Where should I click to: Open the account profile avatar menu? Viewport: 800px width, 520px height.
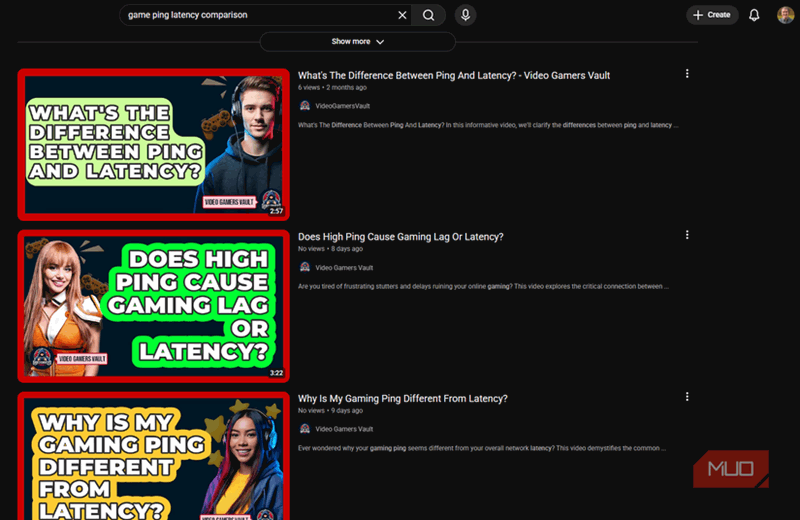click(785, 15)
